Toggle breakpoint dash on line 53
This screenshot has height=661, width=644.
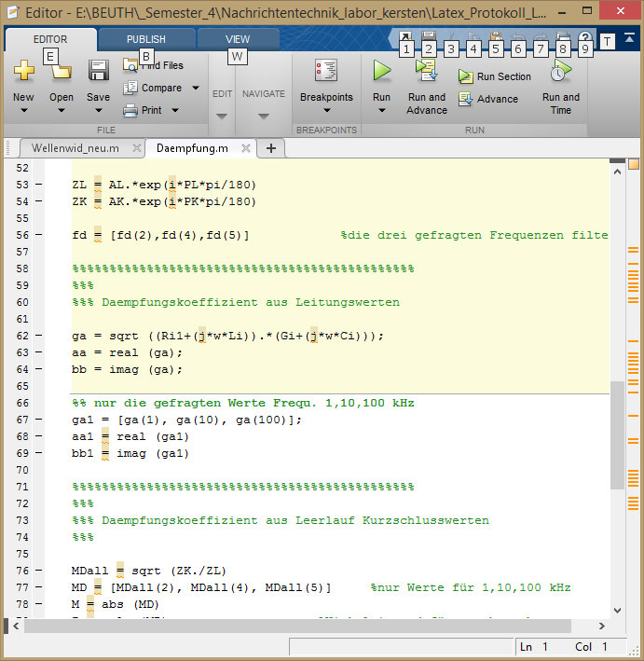click(x=38, y=185)
